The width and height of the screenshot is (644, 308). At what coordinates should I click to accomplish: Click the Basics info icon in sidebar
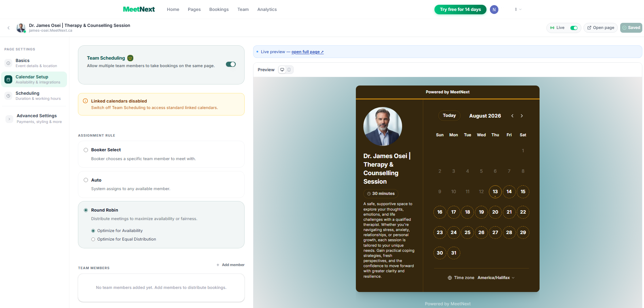coord(9,63)
